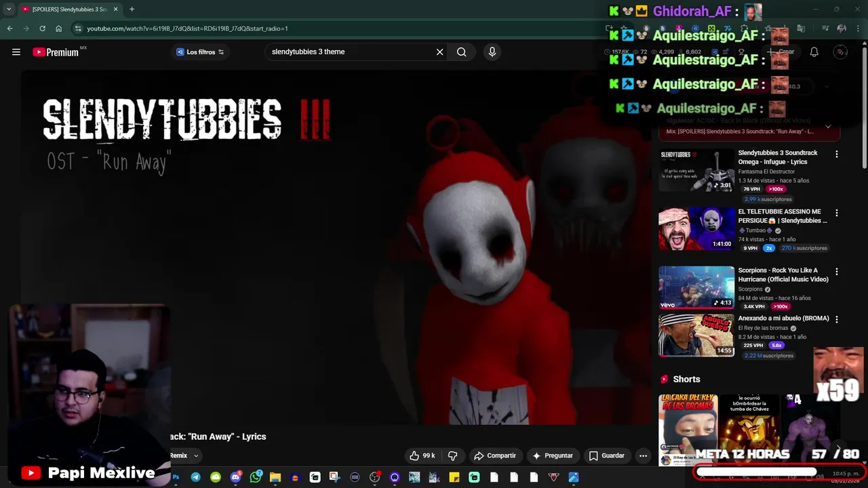This screenshot has height=488, width=868.
Task: Open Discord from the taskbar
Action: click(235, 477)
